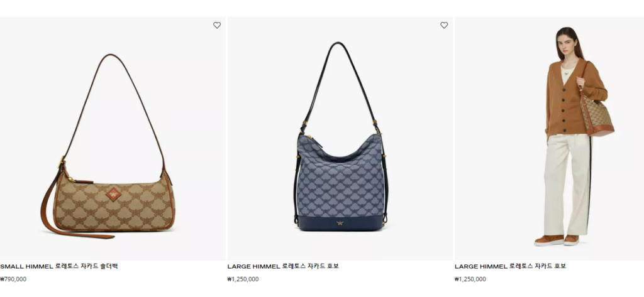Click gold emblem on navy bag base
Image resolution: width=644 pixels, height=297 pixels.
pyautogui.click(x=340, y=223)
